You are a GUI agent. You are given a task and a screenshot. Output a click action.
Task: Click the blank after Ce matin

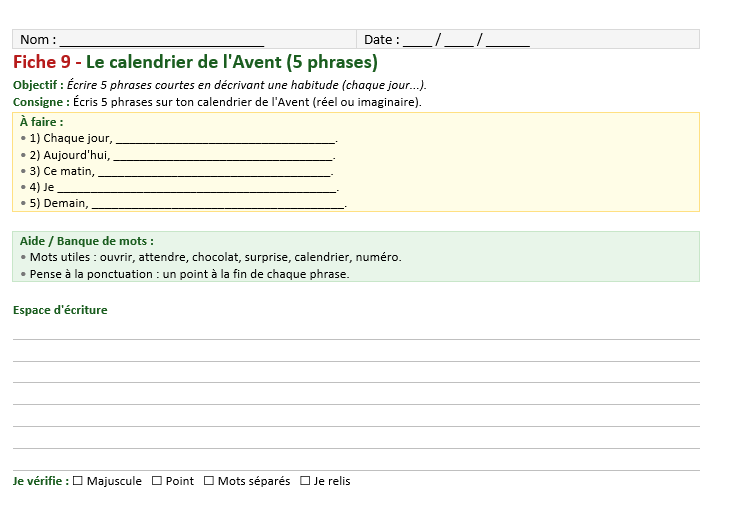coord(214,171)
